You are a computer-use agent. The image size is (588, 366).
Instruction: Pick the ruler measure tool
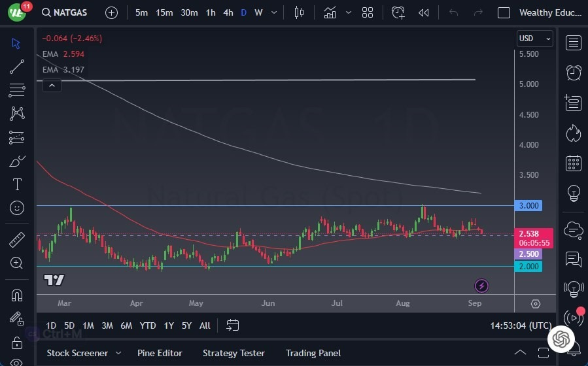[x=17, y=239]
